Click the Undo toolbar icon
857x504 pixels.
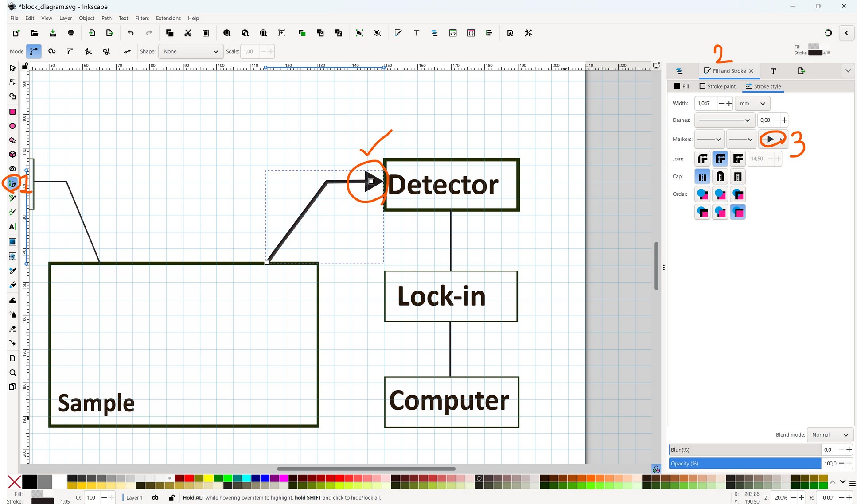(x=130, y=33)
